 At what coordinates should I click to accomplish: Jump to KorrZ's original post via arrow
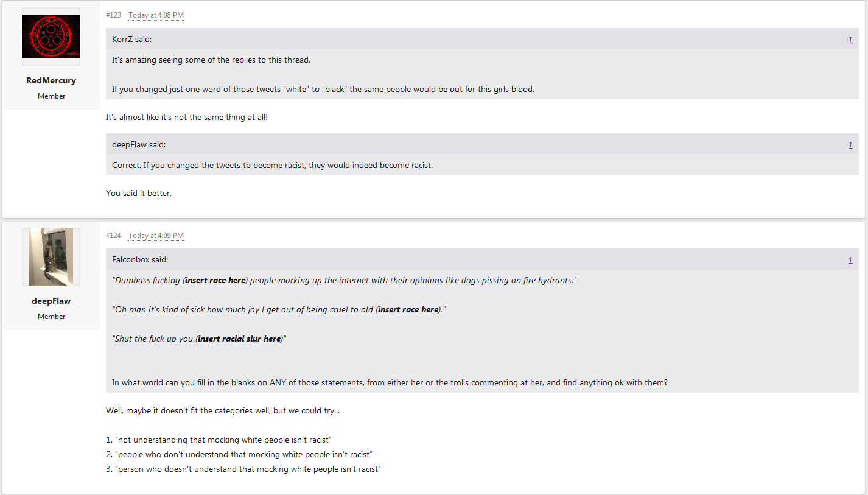point(850,40)
